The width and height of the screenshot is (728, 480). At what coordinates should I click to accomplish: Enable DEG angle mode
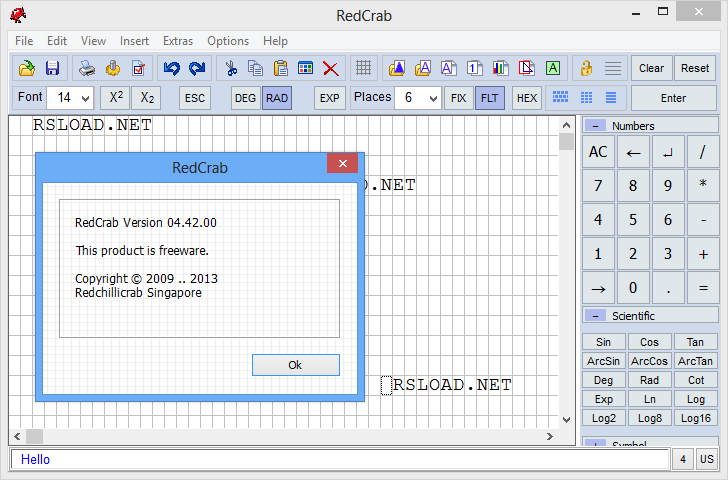pyautogui.click(x=246, y=98)
